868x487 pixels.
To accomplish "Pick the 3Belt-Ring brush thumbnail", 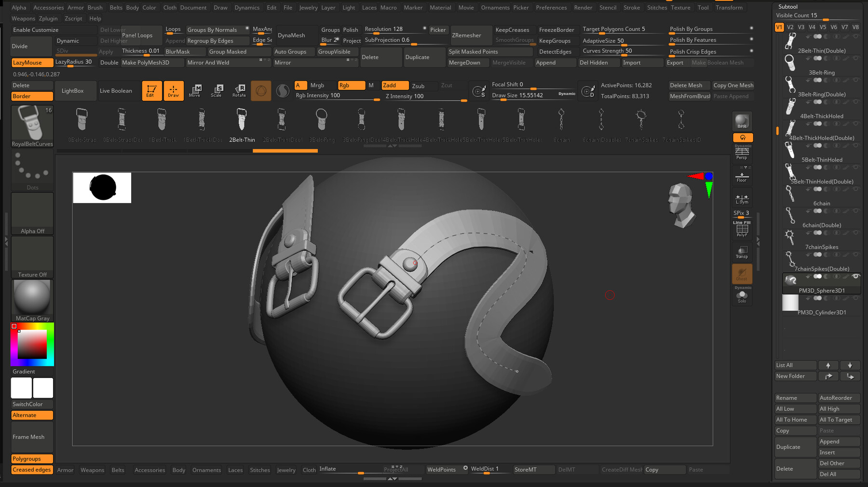I will tap(322, 120).
